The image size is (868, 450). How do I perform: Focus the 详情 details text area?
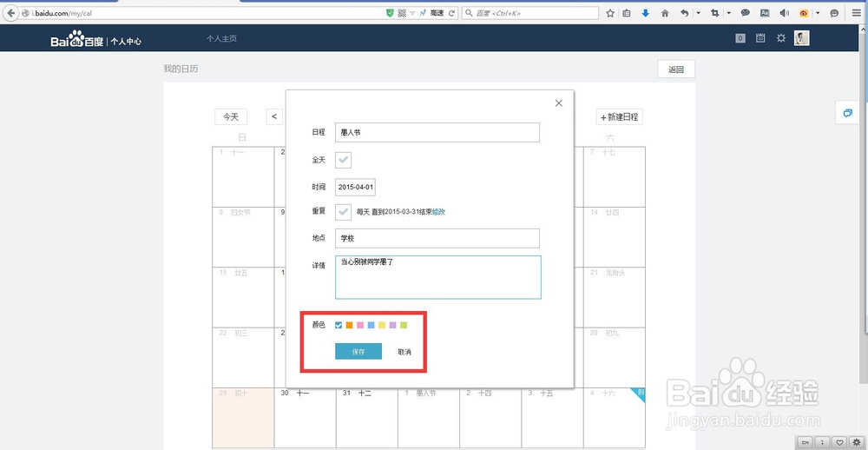(x=437, y=277)
